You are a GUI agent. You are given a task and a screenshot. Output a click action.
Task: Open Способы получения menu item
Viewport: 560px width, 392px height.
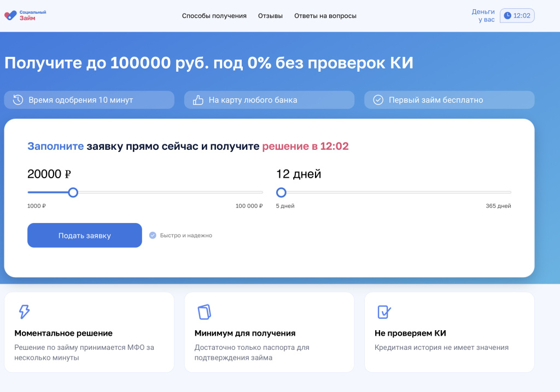[x=213, y=16]
